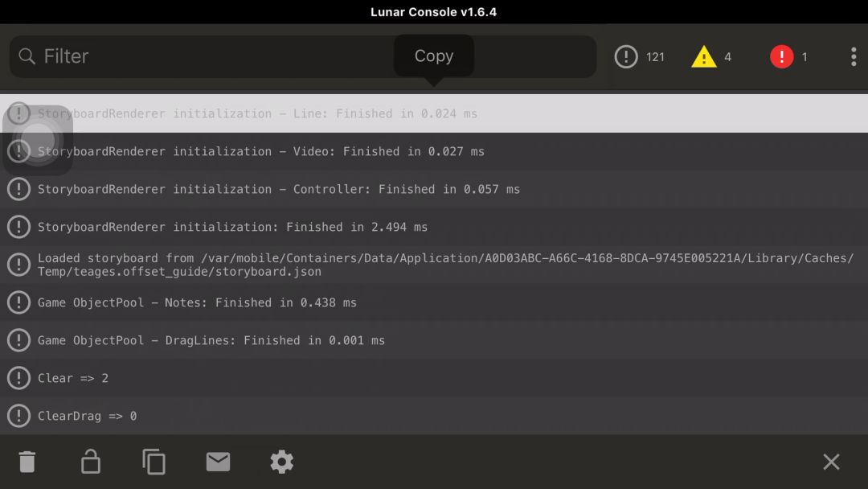Image resolution: width=868 pixels, height=489 pixels.
Task: Tap the Copy popup button
Action: 434,56
